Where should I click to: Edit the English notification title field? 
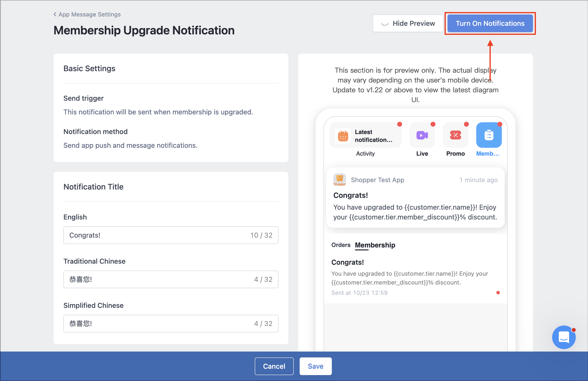(171, 235)
